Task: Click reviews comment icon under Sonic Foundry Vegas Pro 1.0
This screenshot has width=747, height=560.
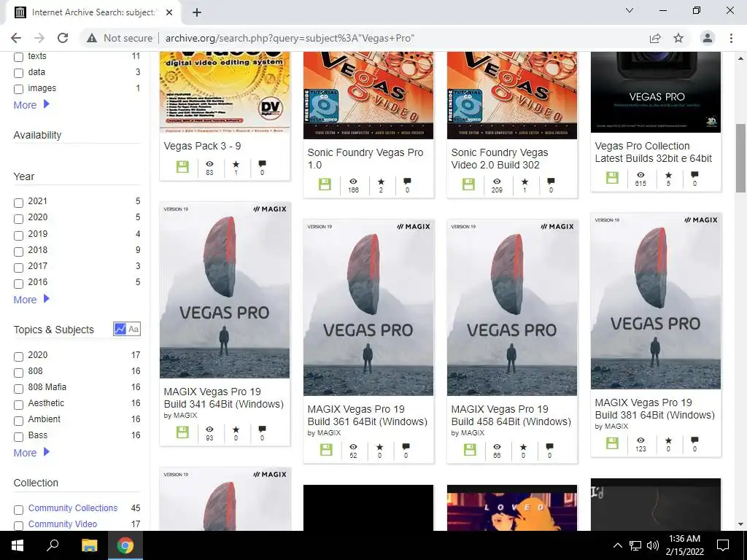Action: (x=407, y=182)
